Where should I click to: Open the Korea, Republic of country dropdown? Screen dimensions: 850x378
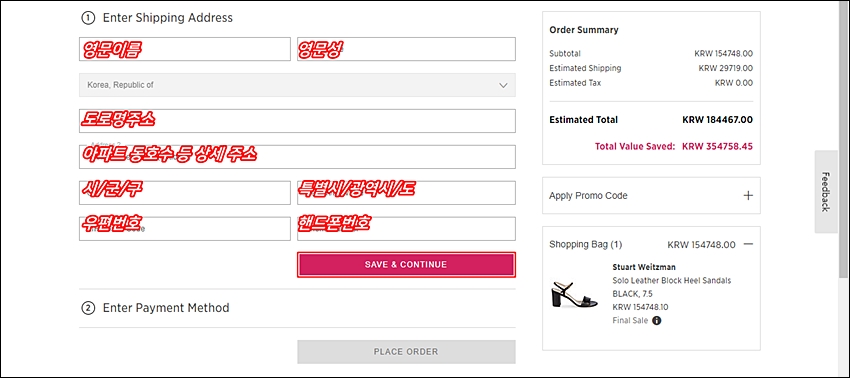[x=297, y=85]
